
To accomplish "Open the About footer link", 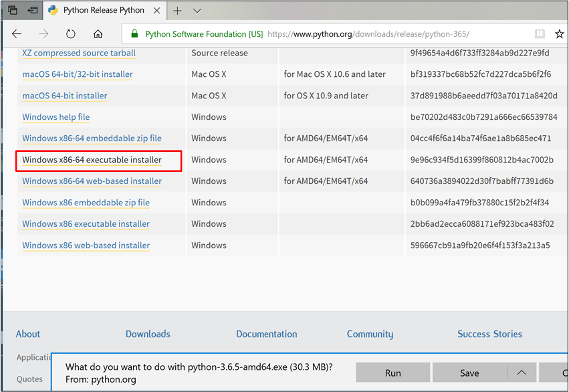I will click(27, 334).
